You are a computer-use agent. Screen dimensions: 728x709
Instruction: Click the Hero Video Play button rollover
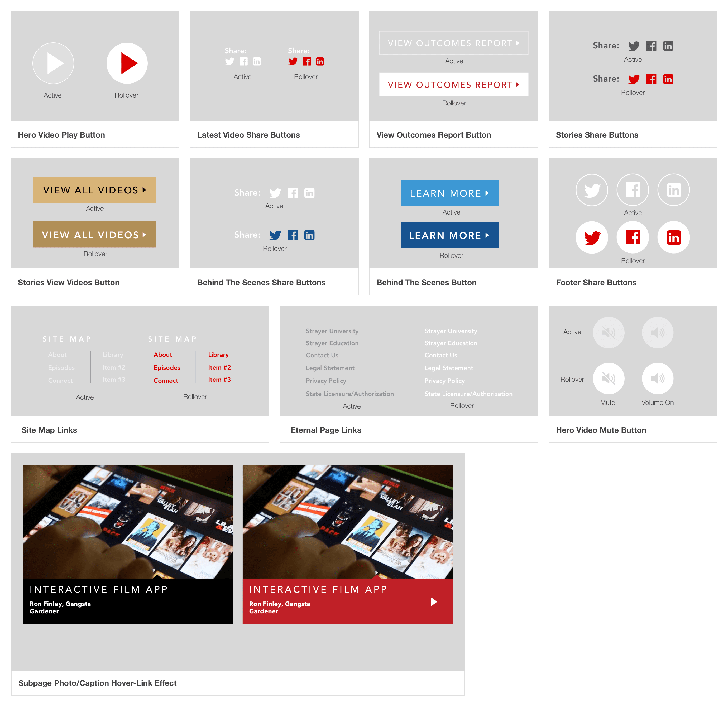click(x=128, y=63)
